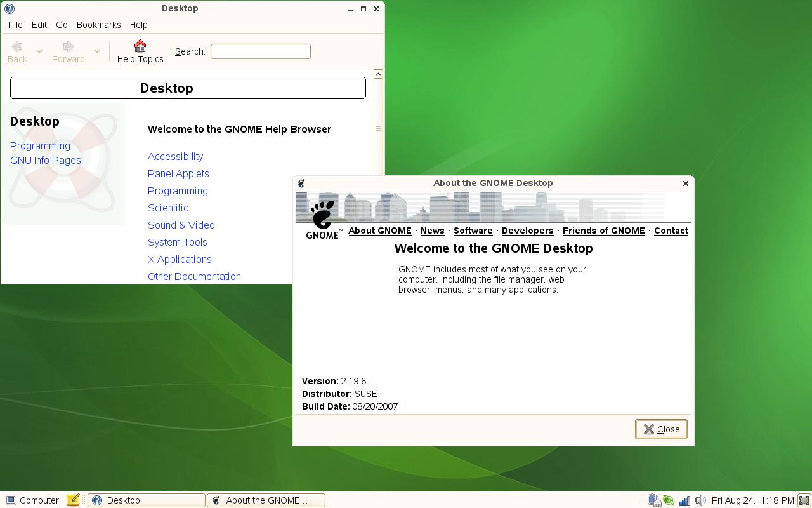Click the Build Date 08/20/2007 text

[x=350, y=406]
